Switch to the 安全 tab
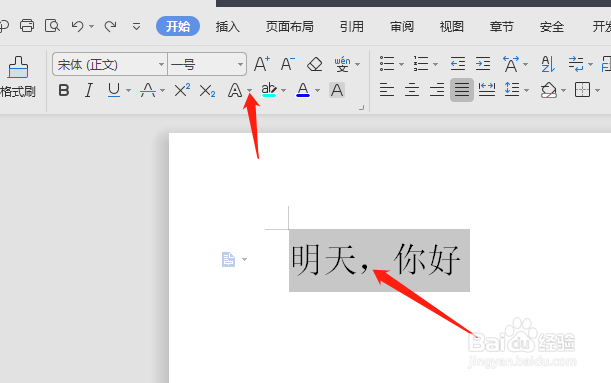The width and height of the screenshot is (611, 383). coord(552,26)
